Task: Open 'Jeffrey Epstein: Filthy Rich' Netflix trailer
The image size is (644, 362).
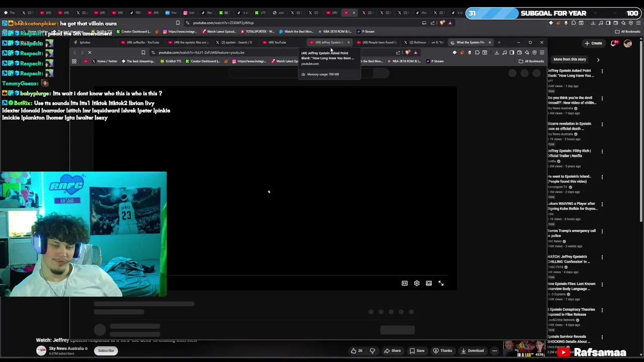Action: point(569,153)
